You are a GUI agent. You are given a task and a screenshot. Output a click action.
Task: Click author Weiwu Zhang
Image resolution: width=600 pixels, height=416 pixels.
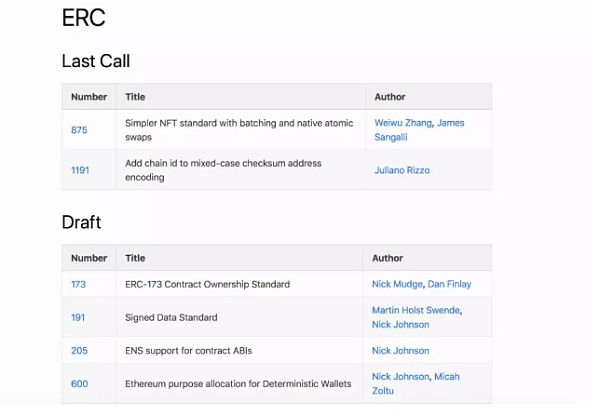[404, 123]
